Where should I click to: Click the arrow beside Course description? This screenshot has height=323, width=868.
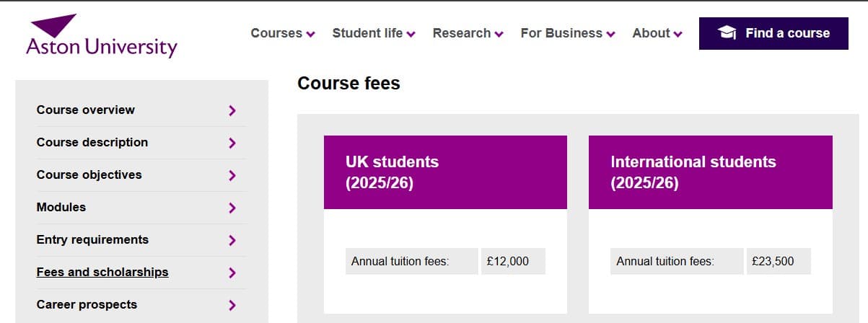point(232,143)
